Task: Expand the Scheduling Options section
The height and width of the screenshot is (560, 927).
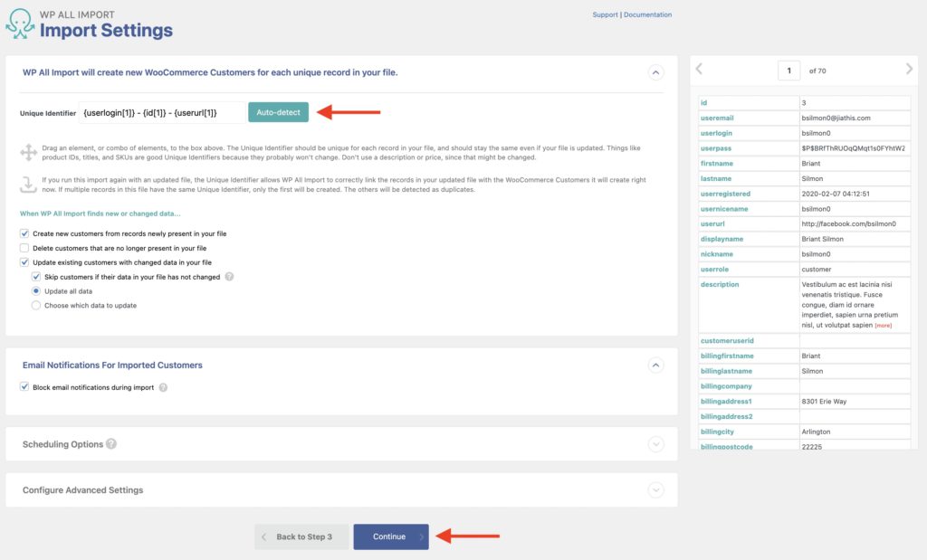Action: point(655,443)
